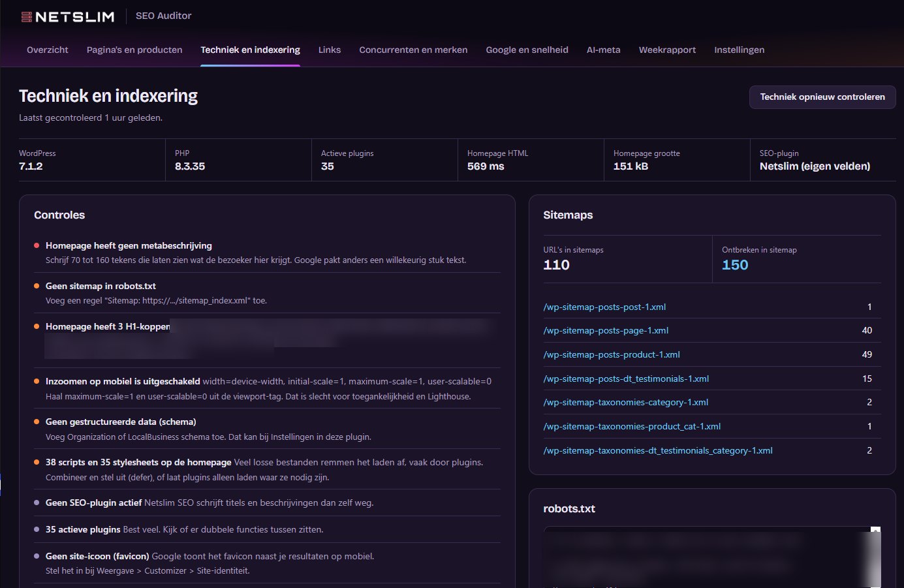
Task: Open /wp-sitemap-posts-dt_testimonials-1.xml link
Action: (x=626, y=379)
